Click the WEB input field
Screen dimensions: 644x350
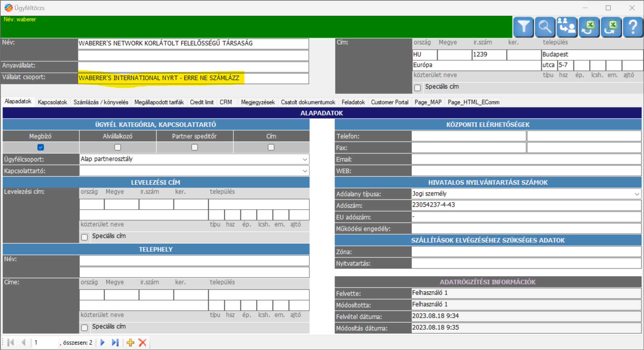point(526,171)
